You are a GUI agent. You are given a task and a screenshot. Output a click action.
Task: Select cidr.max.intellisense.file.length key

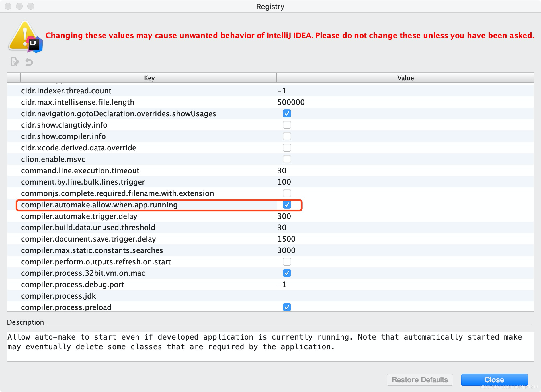(77, 102)
